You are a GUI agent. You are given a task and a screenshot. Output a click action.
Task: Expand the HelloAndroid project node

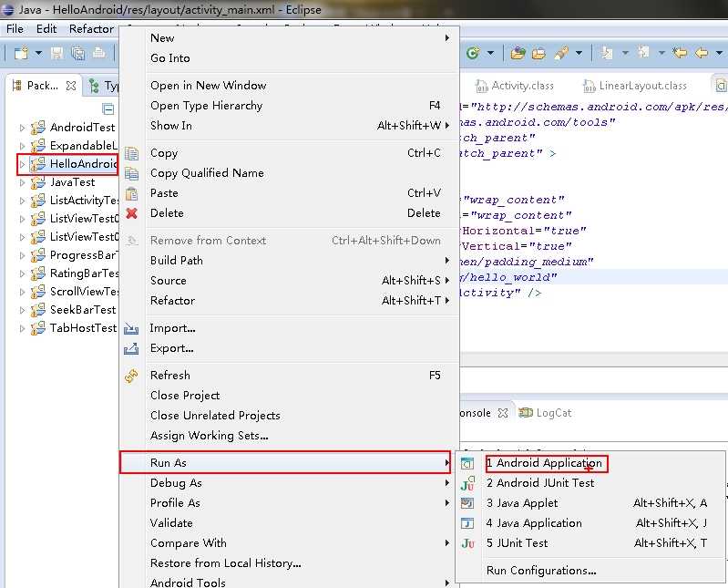click(22, 164)
